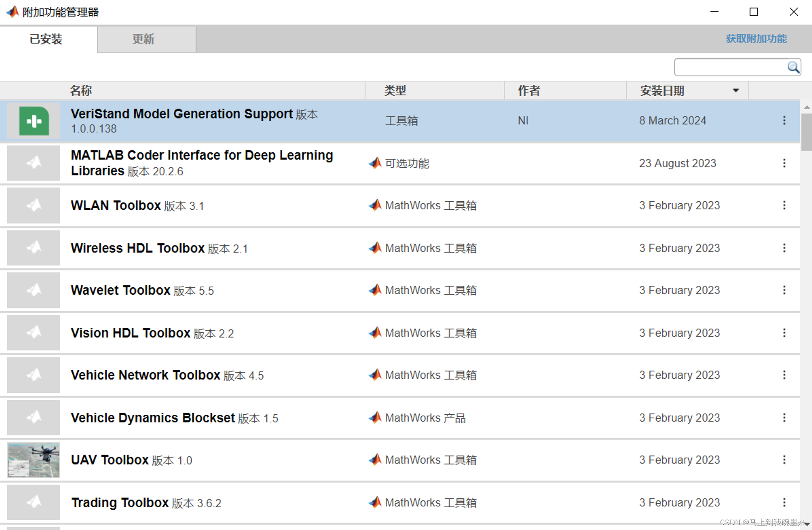Screen dimensions: 812x530
Task: Select the WLAN Toolbox name
Action: point(116,205)
